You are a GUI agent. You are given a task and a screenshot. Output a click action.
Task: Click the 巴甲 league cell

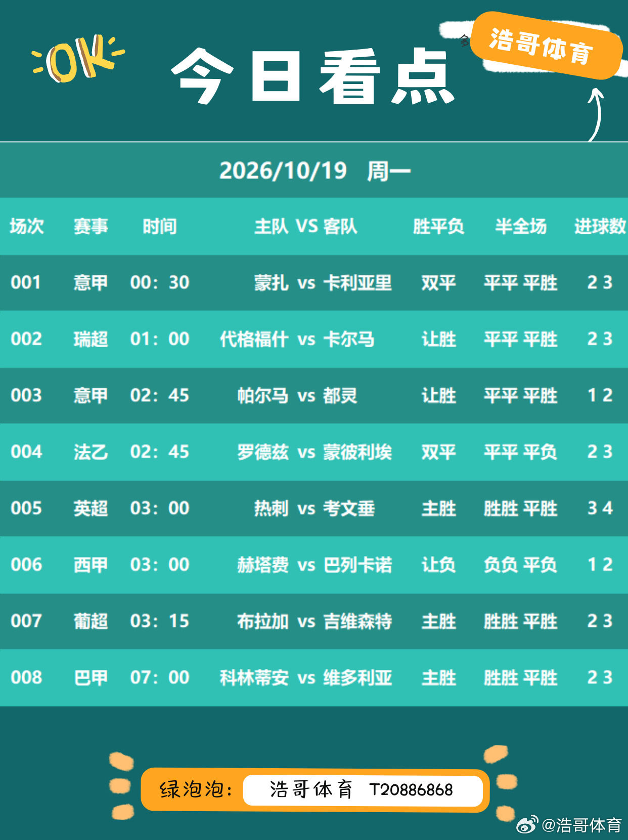pos(91,677)
